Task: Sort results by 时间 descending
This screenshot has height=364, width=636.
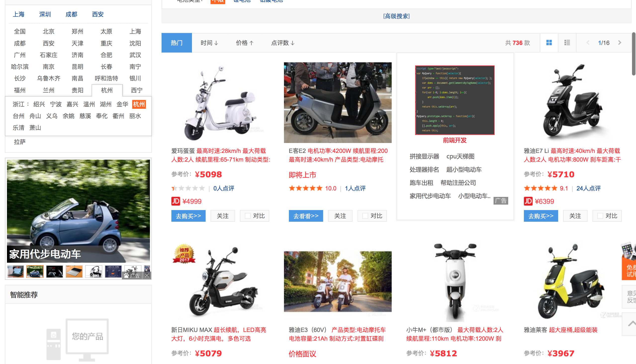Action: pos(209,43)
